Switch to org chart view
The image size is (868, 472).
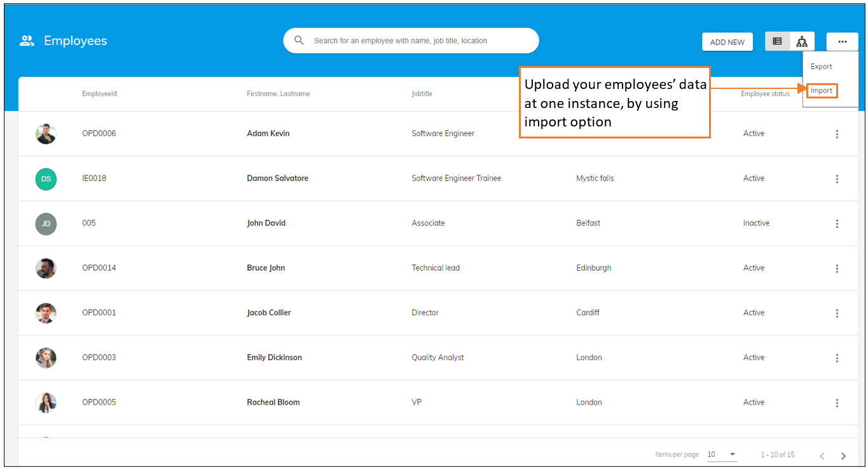coord(802,41)
